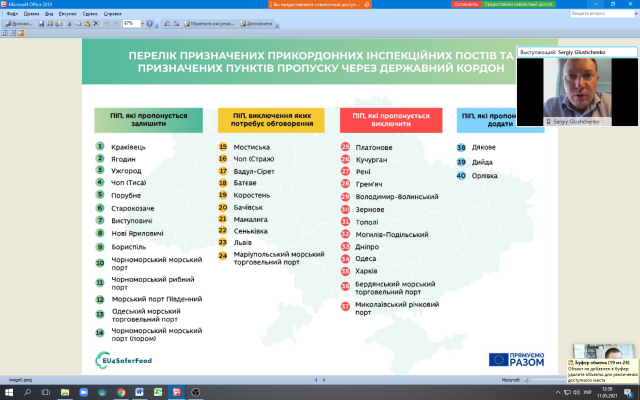Click the orange Zoom screen-sharing notice bar
The height and width of the screenshot is (400, 640).
click(x=320, y=4)
